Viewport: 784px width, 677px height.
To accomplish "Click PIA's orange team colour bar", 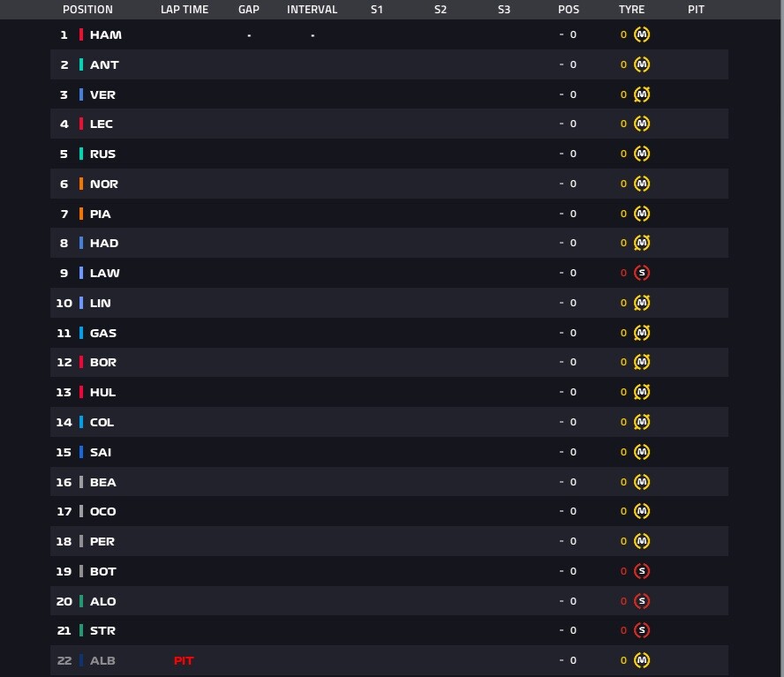I will tap(81, 214).
